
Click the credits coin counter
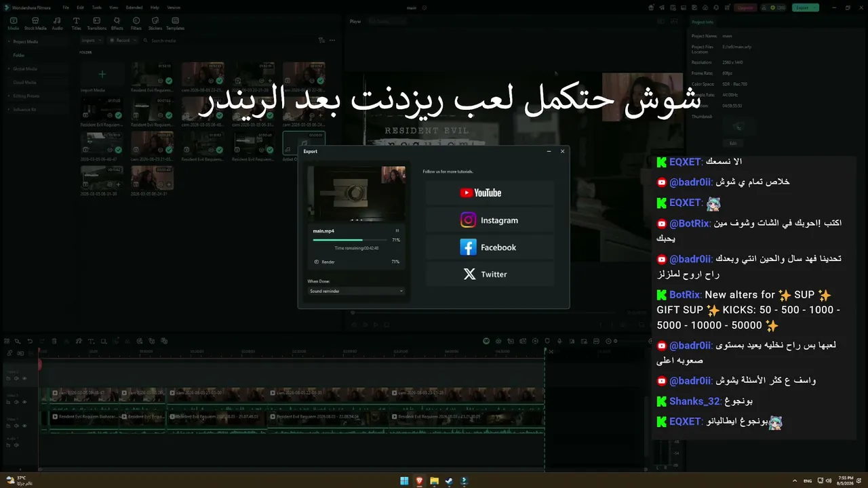[776, 7]
